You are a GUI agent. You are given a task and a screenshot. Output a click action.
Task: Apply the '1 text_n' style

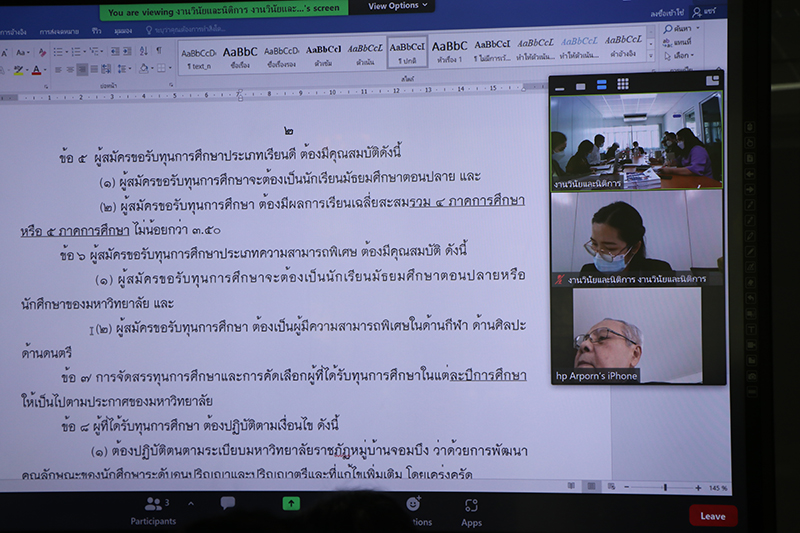[198, 59]
